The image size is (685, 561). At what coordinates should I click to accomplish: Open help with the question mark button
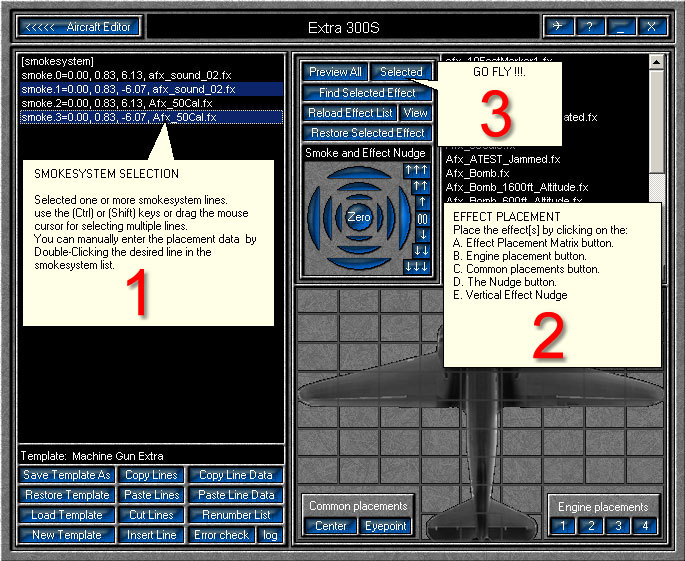coord(589,27)
